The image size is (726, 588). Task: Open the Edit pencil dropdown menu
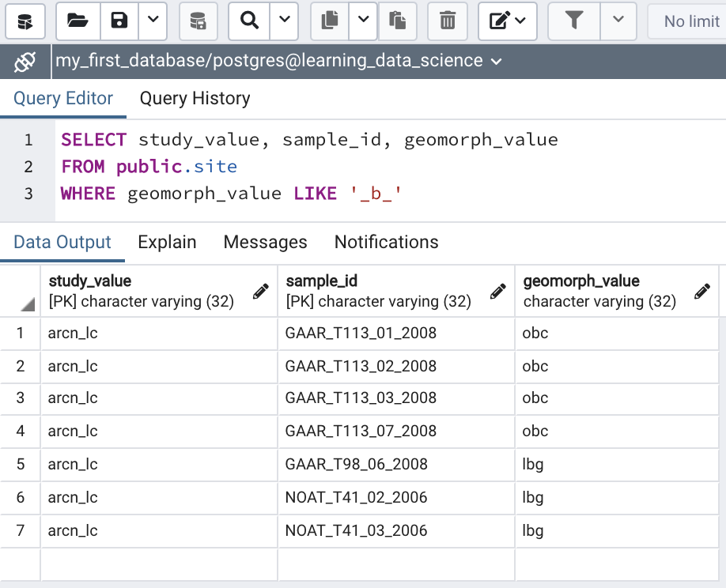(x=508, y=21)
